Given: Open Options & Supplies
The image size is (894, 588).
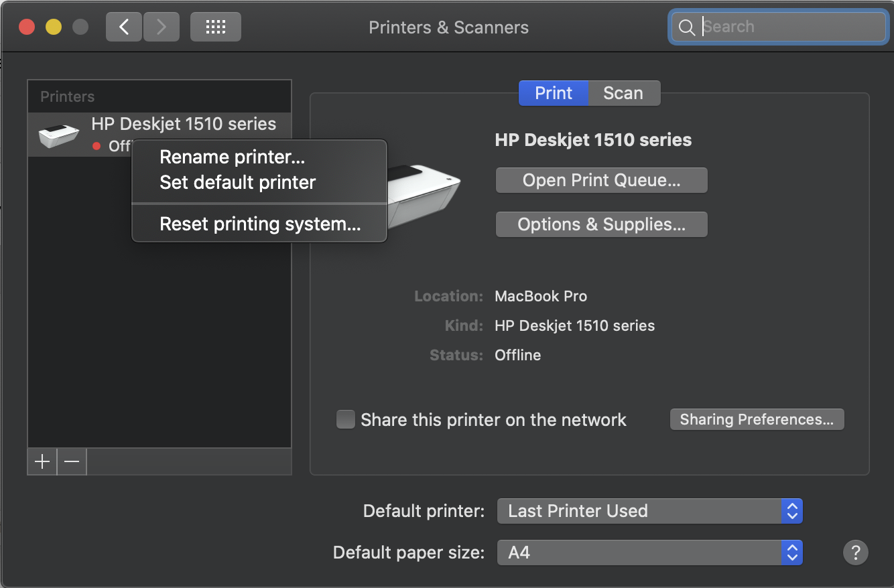Looking at the screenshot, I should (x=600, y=224).
